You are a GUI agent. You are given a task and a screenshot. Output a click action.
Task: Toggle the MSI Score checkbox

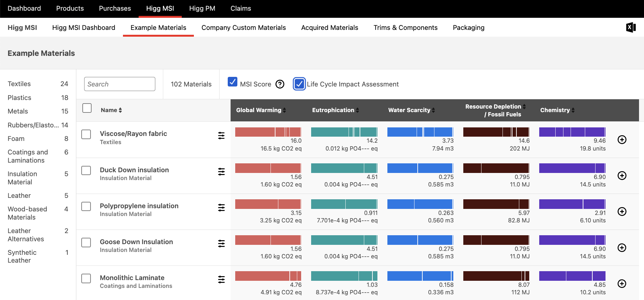pos(232,82)
